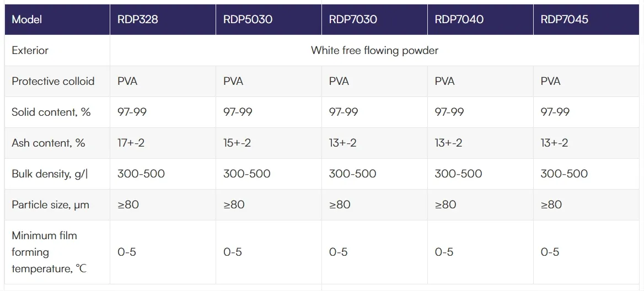Click RDP7030's ≥80 particle size value

coord(340,204)
